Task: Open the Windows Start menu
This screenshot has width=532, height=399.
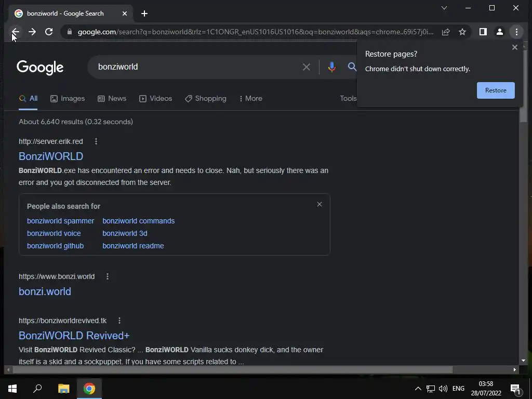Action: coord(12,389)
